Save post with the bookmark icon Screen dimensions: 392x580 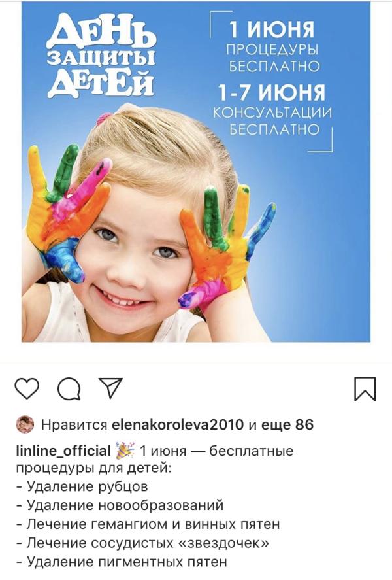[365, 389]
